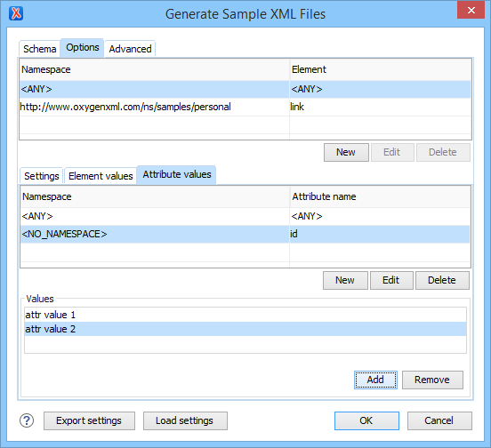The width and height of the screenshot is (491, 448).
Task: Switch to the Schema tab
Action: point(40,49)
